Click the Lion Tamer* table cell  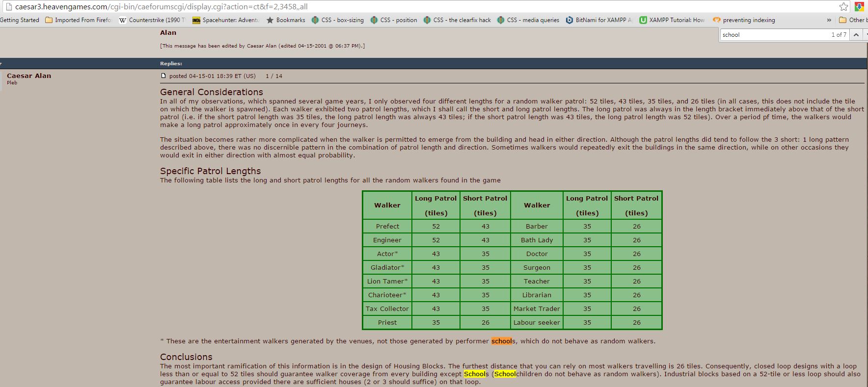pyautogui.click(x=387, y=281)
